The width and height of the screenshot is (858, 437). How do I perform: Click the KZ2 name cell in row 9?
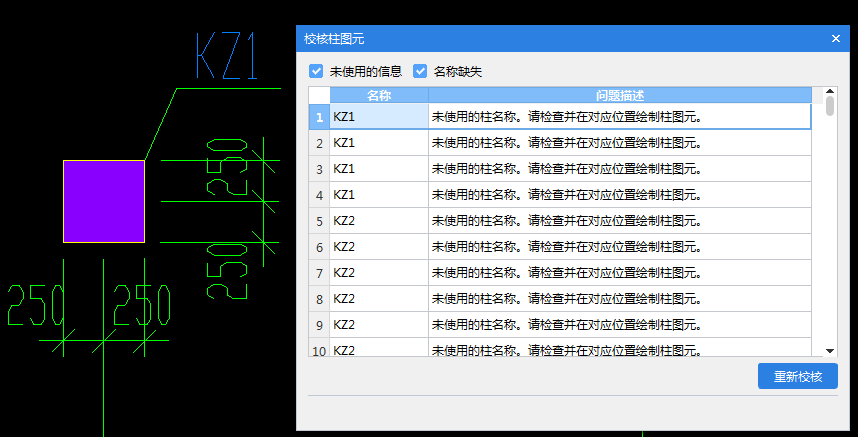coord(379,325)
